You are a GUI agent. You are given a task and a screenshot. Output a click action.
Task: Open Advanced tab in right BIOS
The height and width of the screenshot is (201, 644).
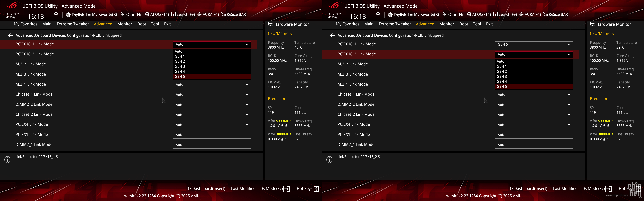pyautogui.click(x=425, y=24)
